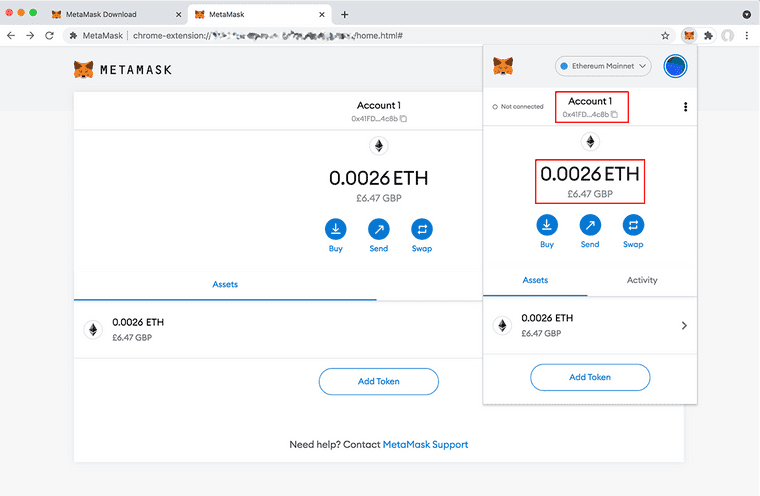760x496 pixels.
Task: Select Assets tab in popup
Action: (x=535, y=280)
